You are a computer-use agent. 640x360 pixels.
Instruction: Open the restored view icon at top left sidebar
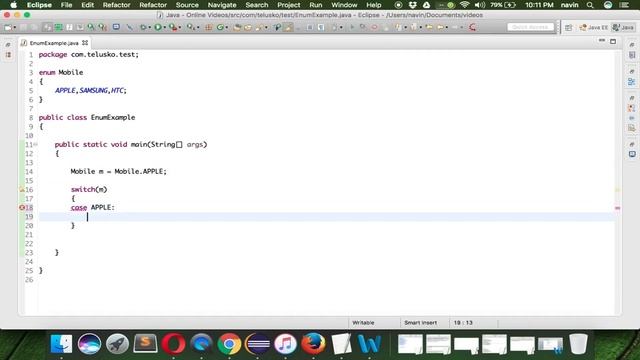pyautogui.click(x=8, y=44)
